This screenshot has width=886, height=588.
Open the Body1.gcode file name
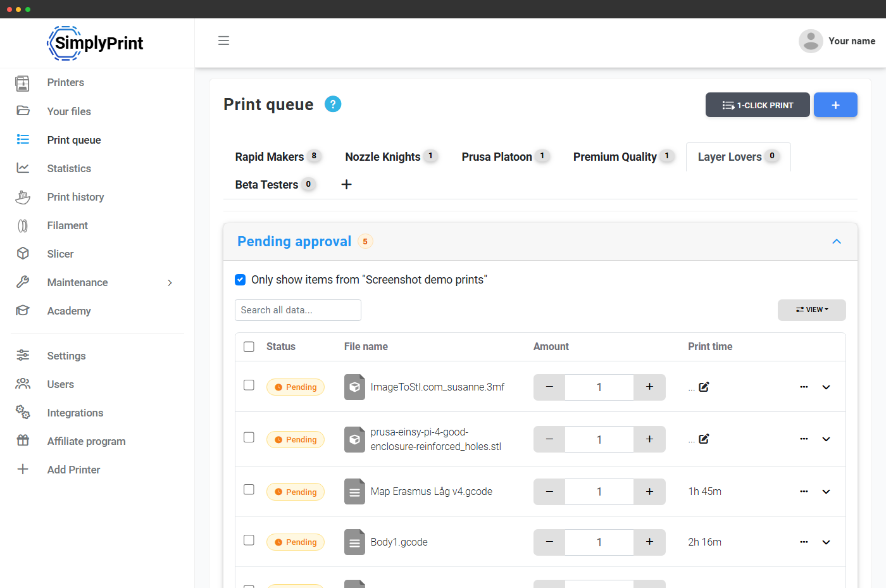pos(399,542)
